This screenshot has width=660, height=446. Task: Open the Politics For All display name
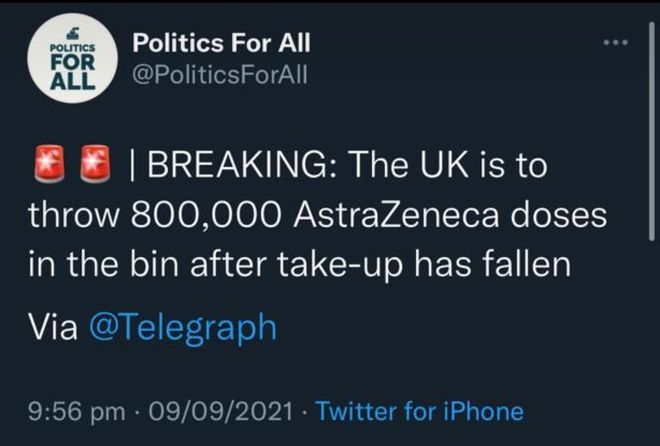tap(221, 42)
